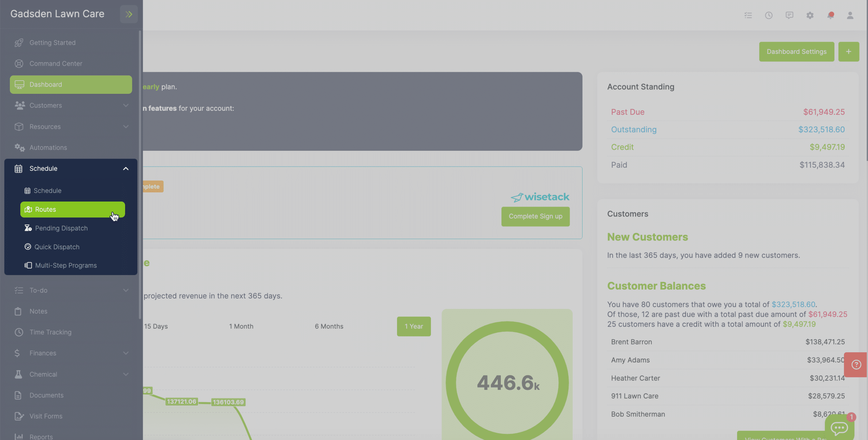Click the 446.6k revenue donut chart
868x440 pixels.
pos(507,382)
